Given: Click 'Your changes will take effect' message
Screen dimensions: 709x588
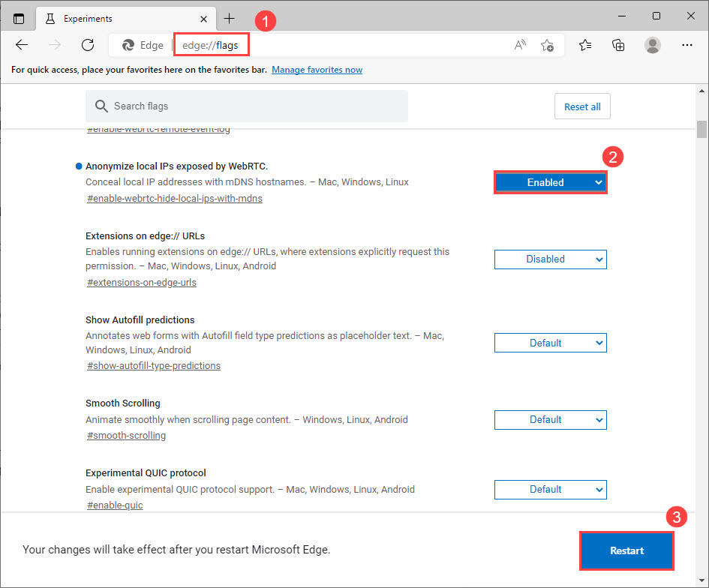Looking at the screenshot, I should click(176, 550).
